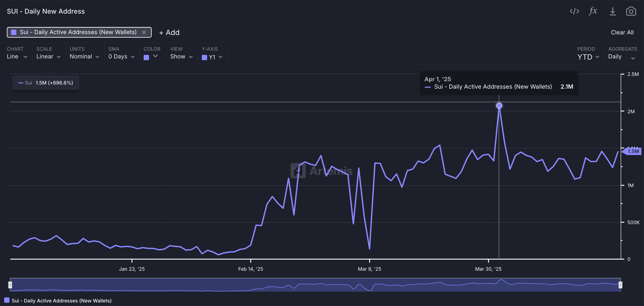This screenshot has width=644, height=306.
Task: Open the fx formula editor
Action: click(x=593, y=11)
